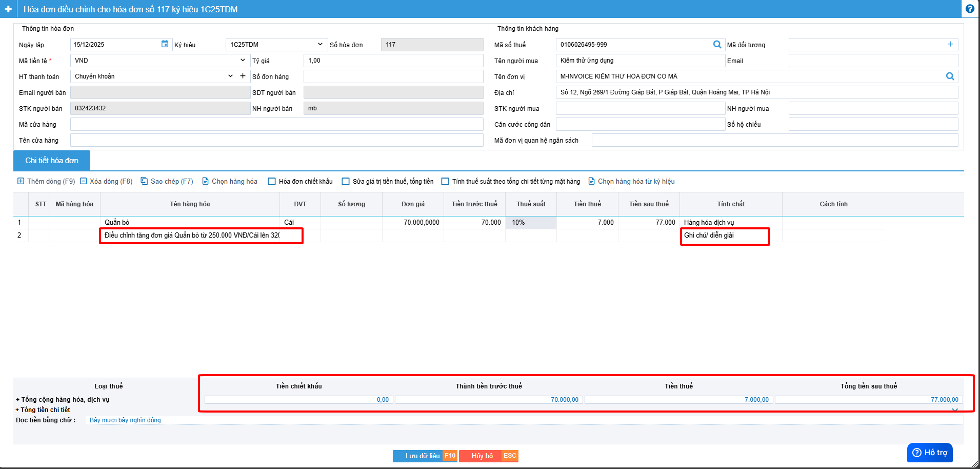
Task: Click the search icon in Tên đơn vị
Action: click(x=950, y=76)
